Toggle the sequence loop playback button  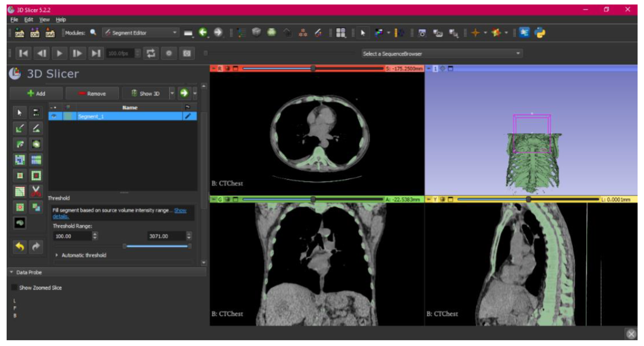tap(151, 53)
